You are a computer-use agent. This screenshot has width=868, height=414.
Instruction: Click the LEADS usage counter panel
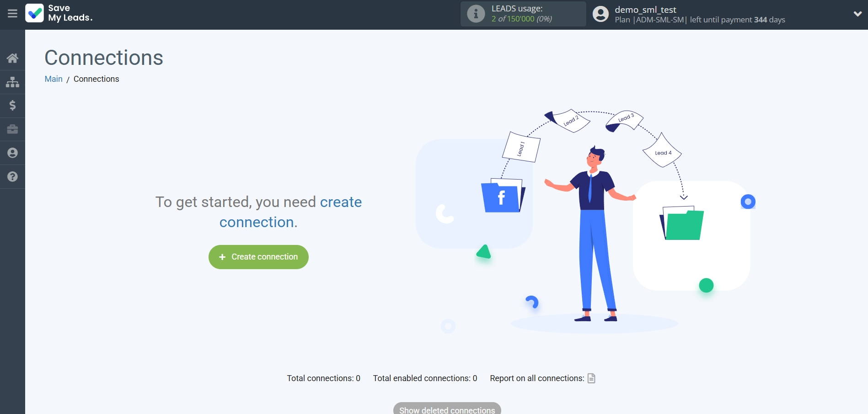523,14
